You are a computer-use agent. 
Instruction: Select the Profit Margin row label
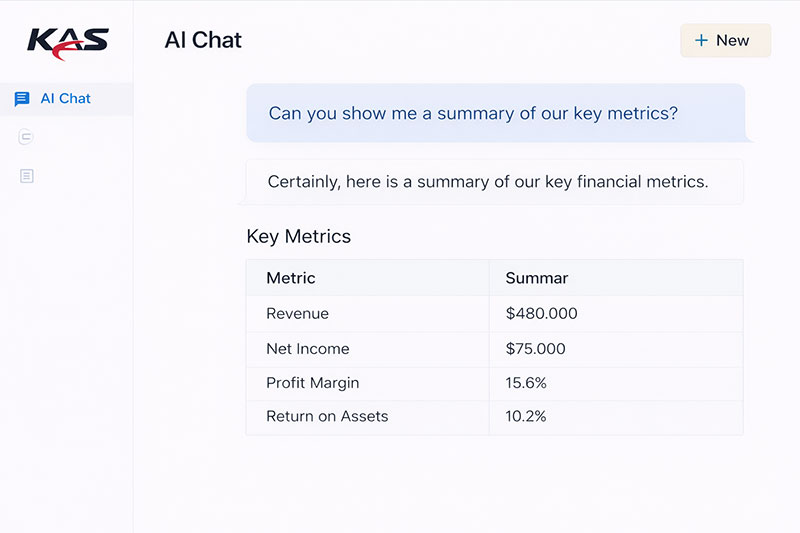pos(312,383)
